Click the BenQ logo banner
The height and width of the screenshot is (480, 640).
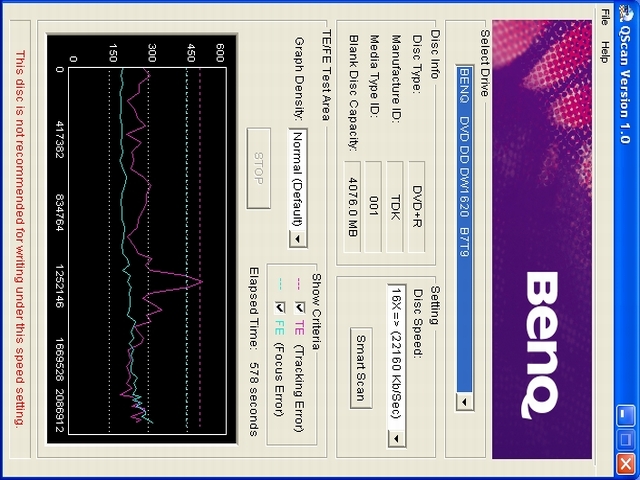click(542, 240)
